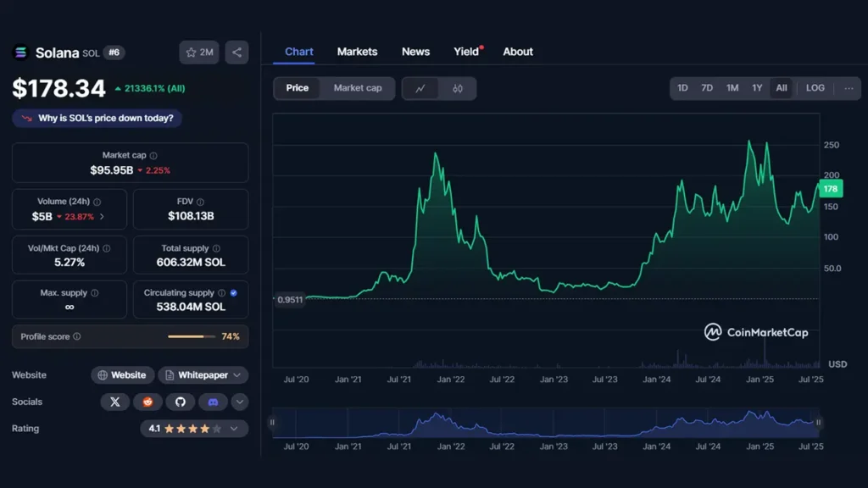The height and width of the screenshot is (488, 868).
Task: Add Solana to watchlist with star button
Action: click(199, 52)
